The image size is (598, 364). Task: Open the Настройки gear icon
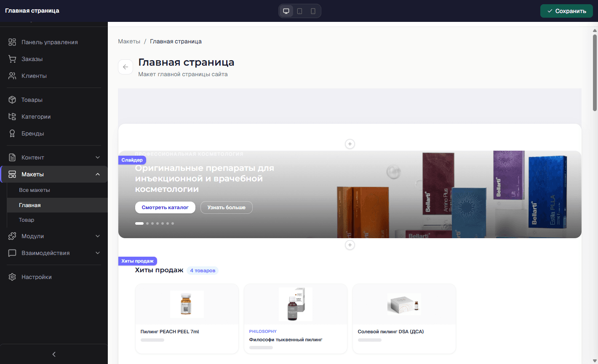tap(12, 277)
